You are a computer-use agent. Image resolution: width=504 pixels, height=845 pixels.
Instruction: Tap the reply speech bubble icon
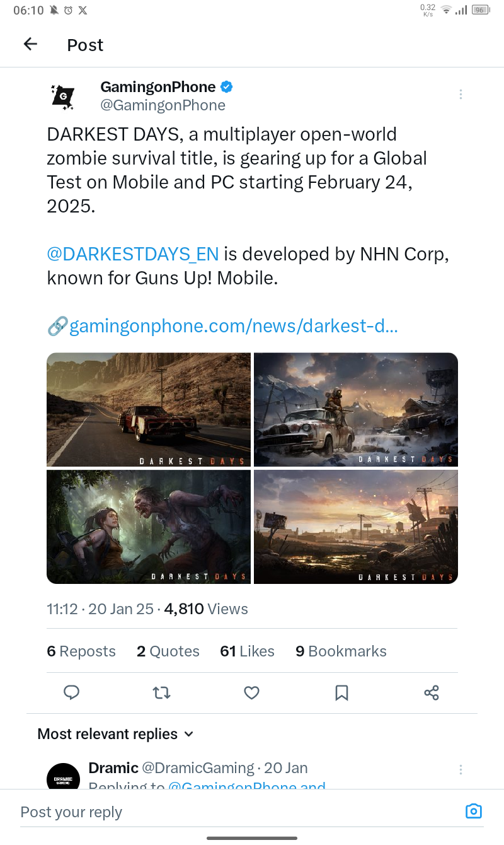(72, 693)
